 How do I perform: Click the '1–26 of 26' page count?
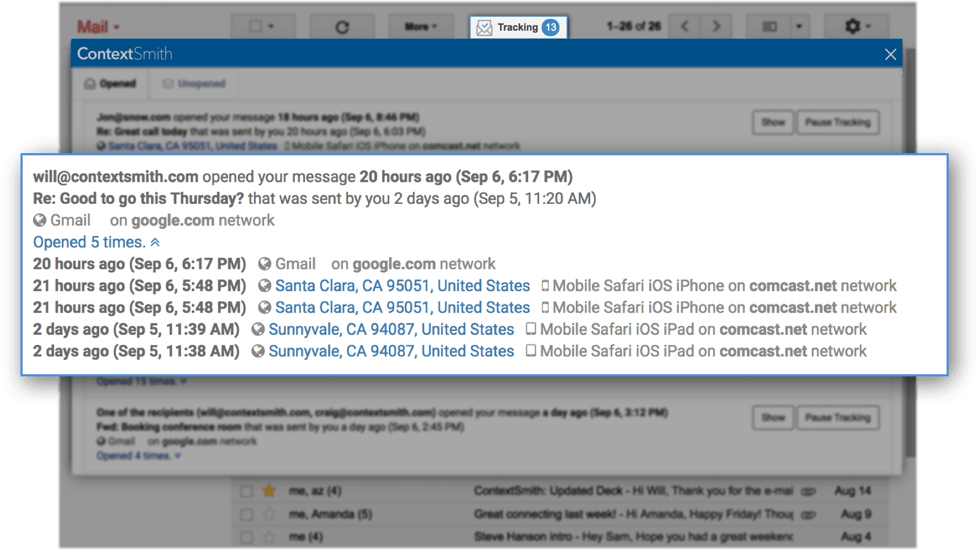(633, 26)
